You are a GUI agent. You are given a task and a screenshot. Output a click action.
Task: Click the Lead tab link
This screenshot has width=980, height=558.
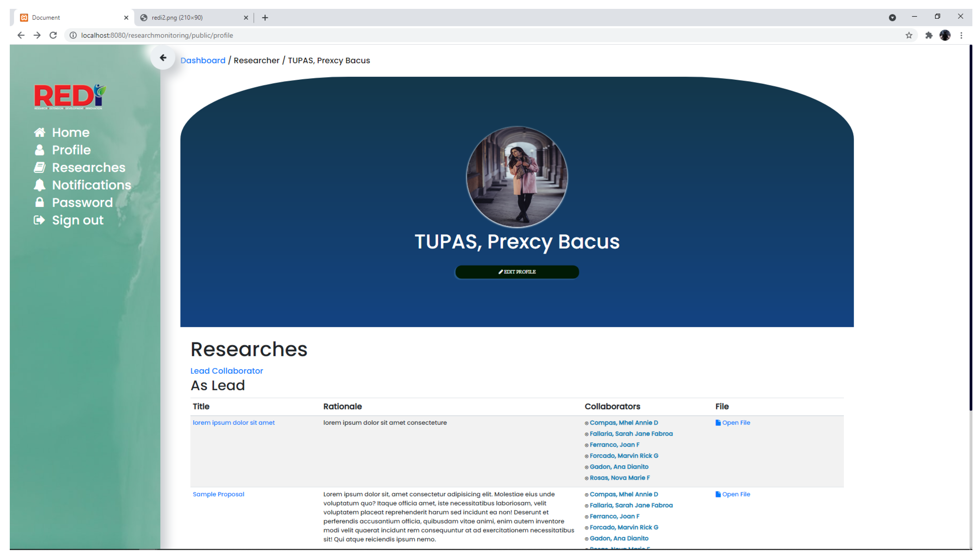[x=200, y=371]
